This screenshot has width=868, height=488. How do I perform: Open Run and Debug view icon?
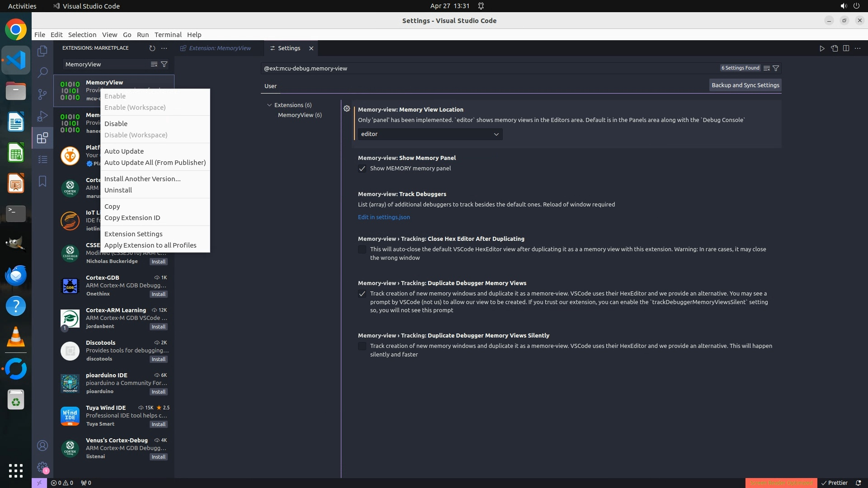point(42,116)
